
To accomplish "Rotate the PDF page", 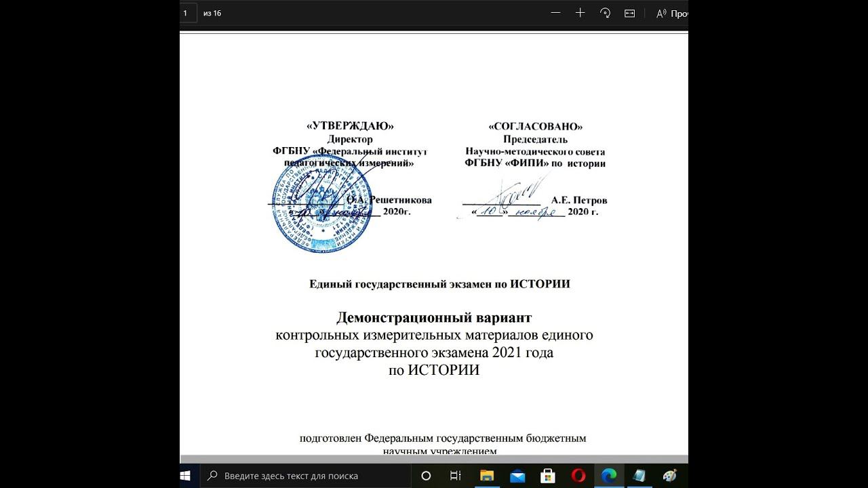I will 605,13.
